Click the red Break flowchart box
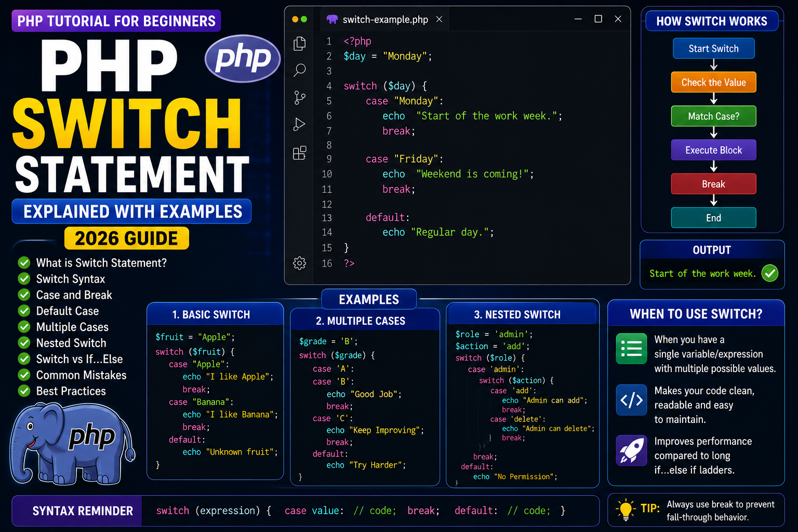The width and height of the screenshot is (798, 532). 713,184
